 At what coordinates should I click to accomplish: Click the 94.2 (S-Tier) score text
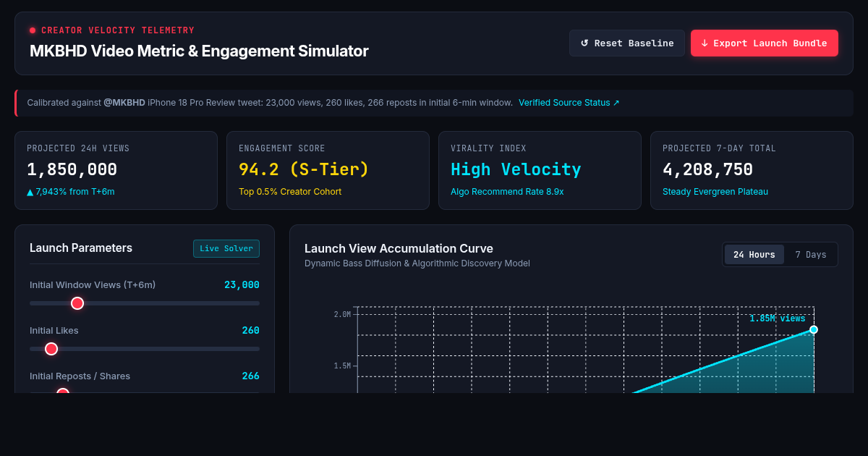pos(304,170)
